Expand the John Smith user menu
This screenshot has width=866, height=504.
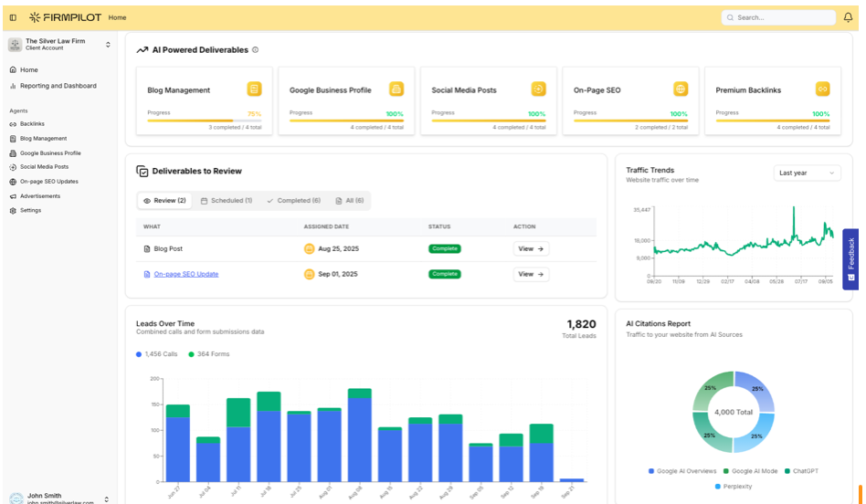(107, 499)
